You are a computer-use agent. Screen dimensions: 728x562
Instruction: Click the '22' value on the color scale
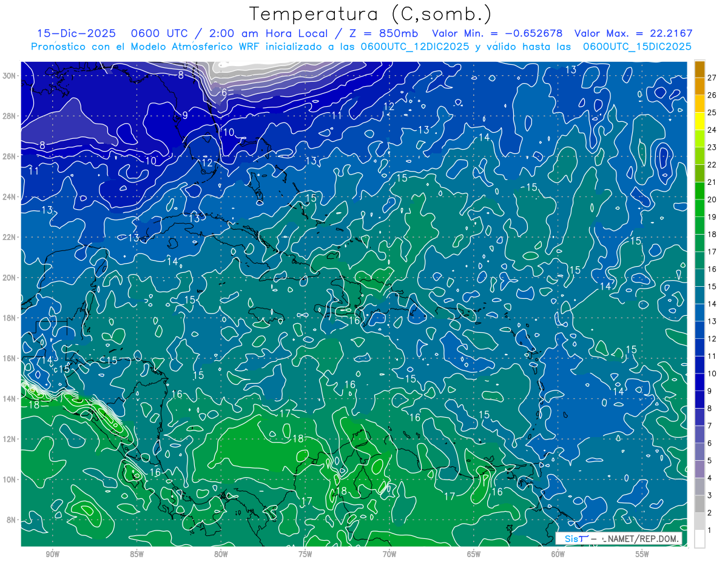712,165
